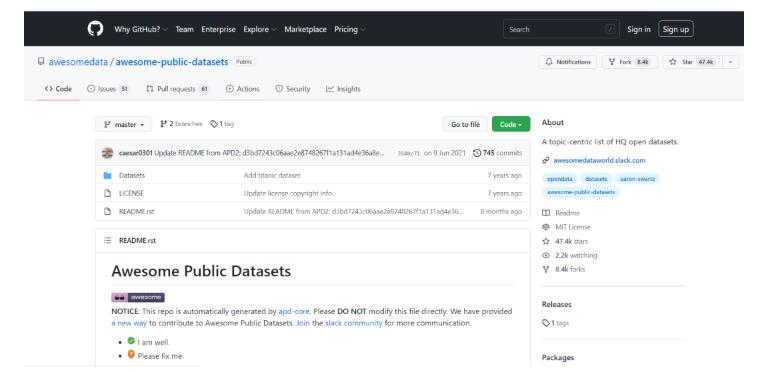Switch to the Pull requests tab
Screen dimensions: 783x372
tap(177, 89)
